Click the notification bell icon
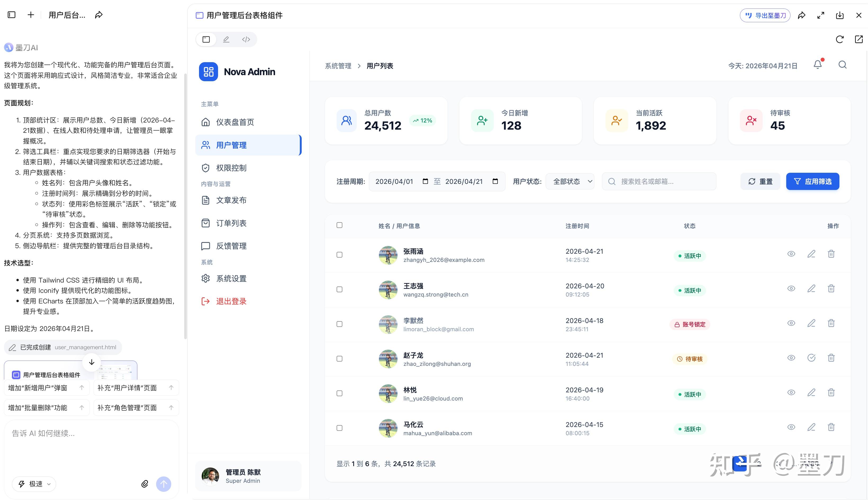868x500 pixels. pos(817,65)
